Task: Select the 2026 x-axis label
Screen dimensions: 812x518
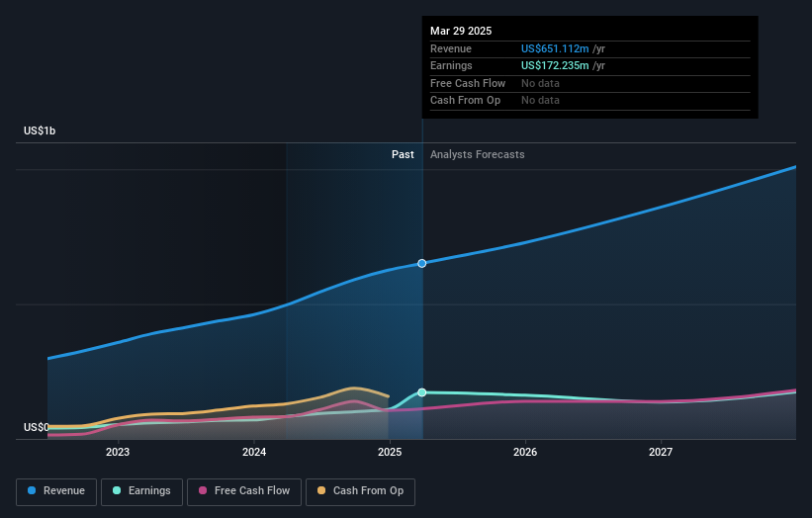Action: click(x=525, y=452)
